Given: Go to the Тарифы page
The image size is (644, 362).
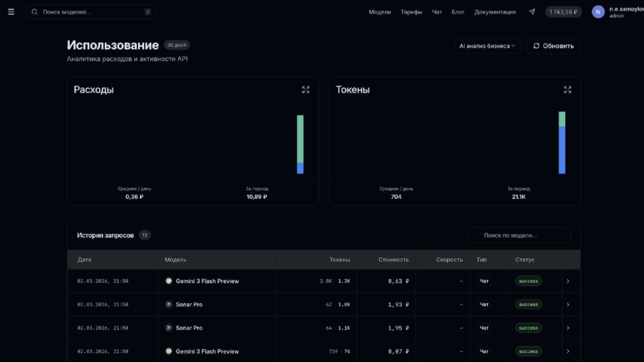Looking at the screenshot, I should (411, 12).
